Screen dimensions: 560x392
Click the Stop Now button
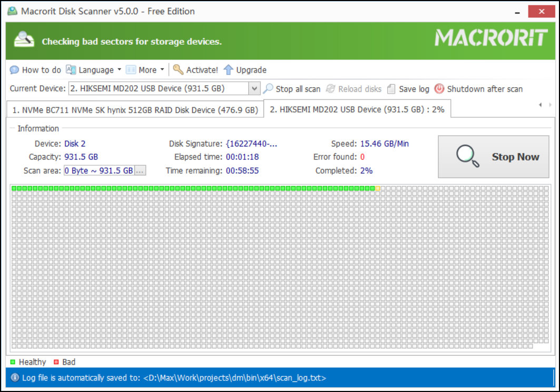pos(494,157)
